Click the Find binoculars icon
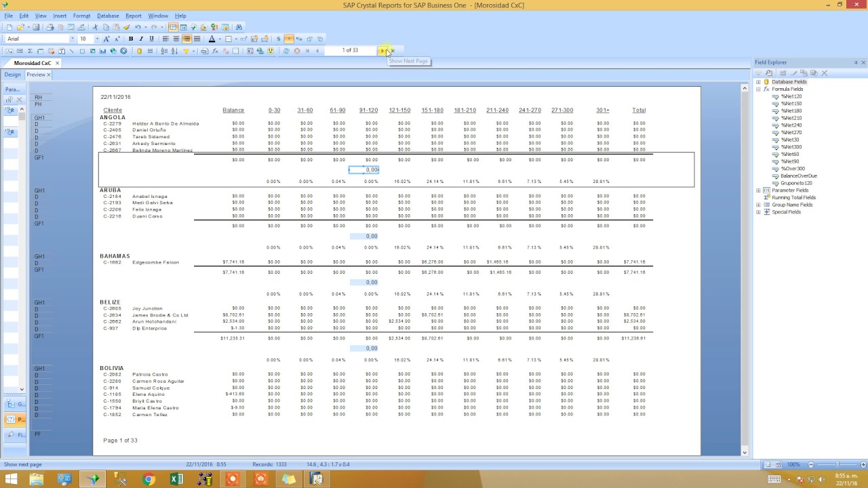 point(239,27)
